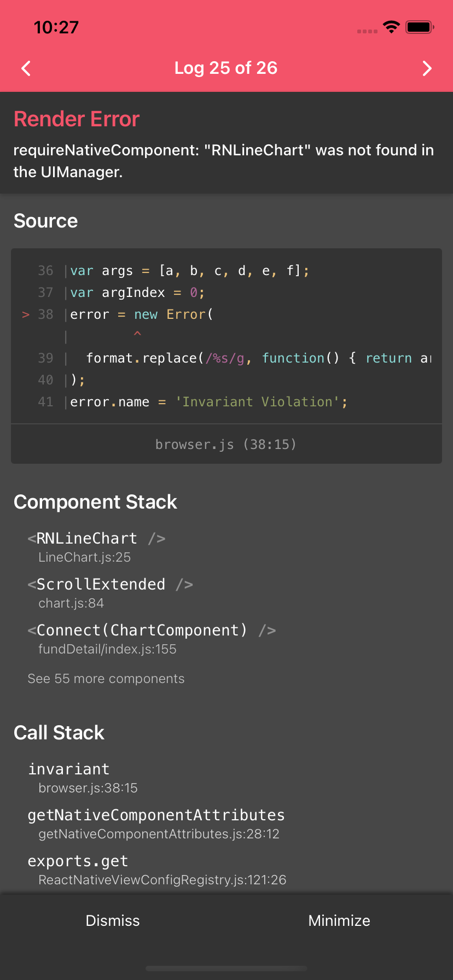Click the cellular signal dots icon

pyautogui.click(x=367, y=31)
